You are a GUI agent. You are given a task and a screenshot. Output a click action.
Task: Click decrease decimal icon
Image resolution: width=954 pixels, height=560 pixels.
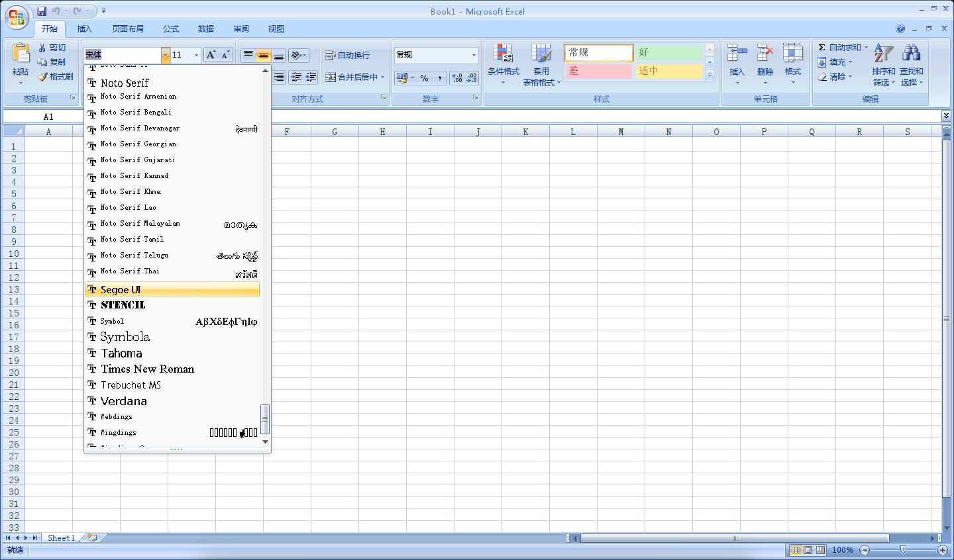[x=472, y=78]
